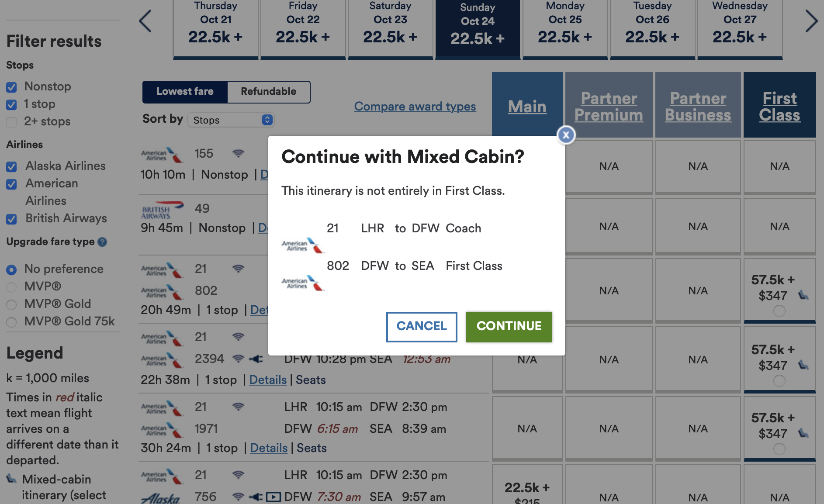Click the mixed-cabin seat icon in the Legend
The image size is (824, 504).
pos(11,479)
